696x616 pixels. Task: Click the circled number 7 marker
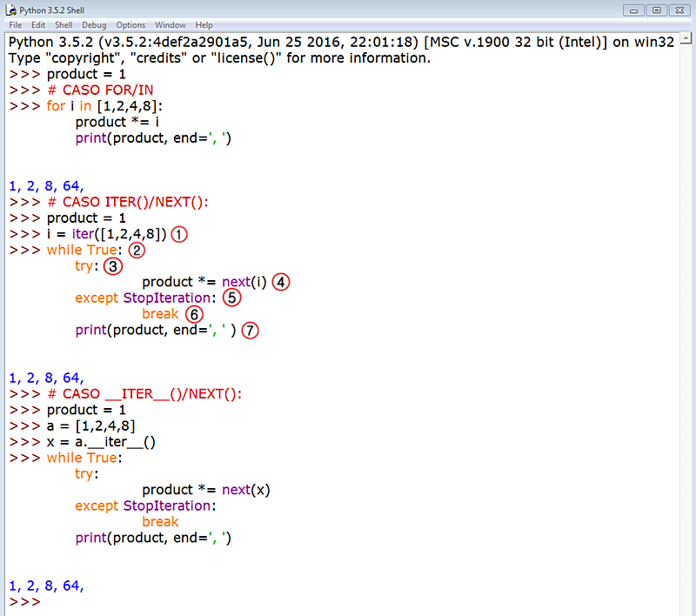[250, 331]
